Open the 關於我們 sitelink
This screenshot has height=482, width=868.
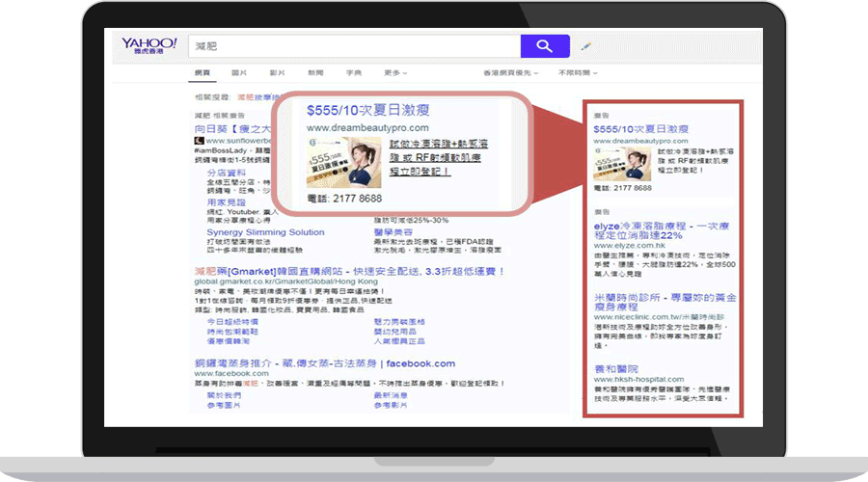pyautogui.click(x=224, y=395)
